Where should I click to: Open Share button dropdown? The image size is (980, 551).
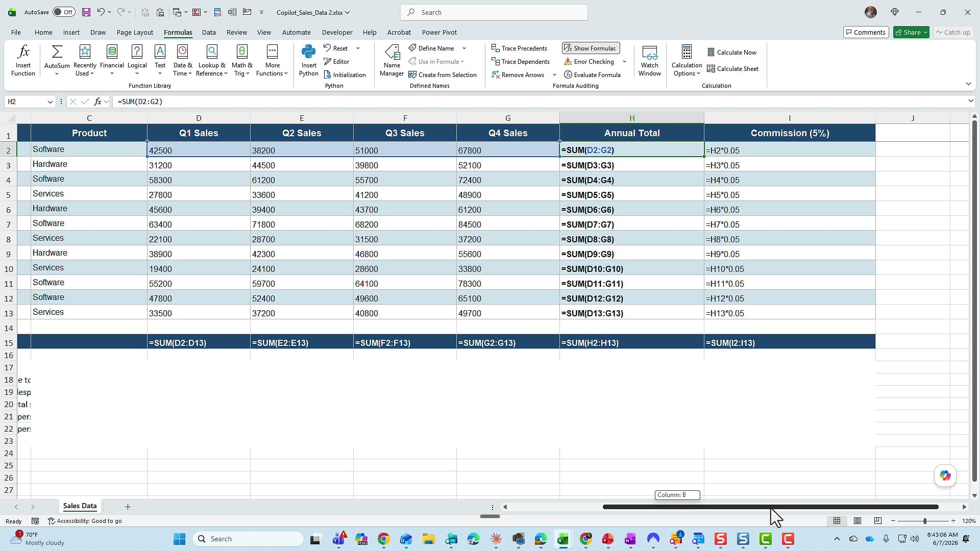[925, 32]
